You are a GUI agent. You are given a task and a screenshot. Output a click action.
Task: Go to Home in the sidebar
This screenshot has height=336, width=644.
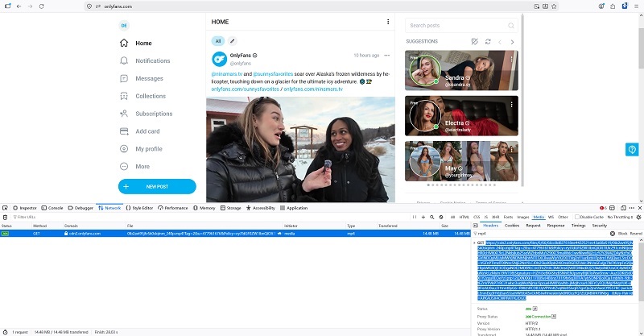pos(135,43)
